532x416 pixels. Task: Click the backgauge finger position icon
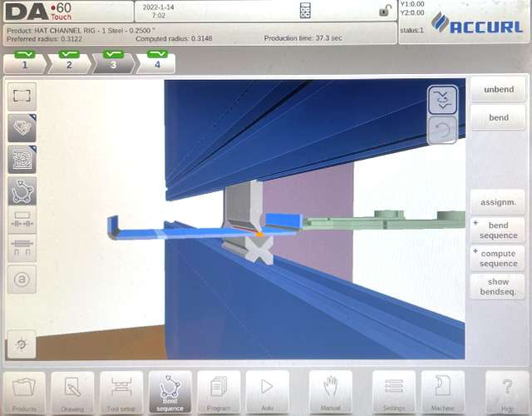pyautogui.click(x=22, y=220)
